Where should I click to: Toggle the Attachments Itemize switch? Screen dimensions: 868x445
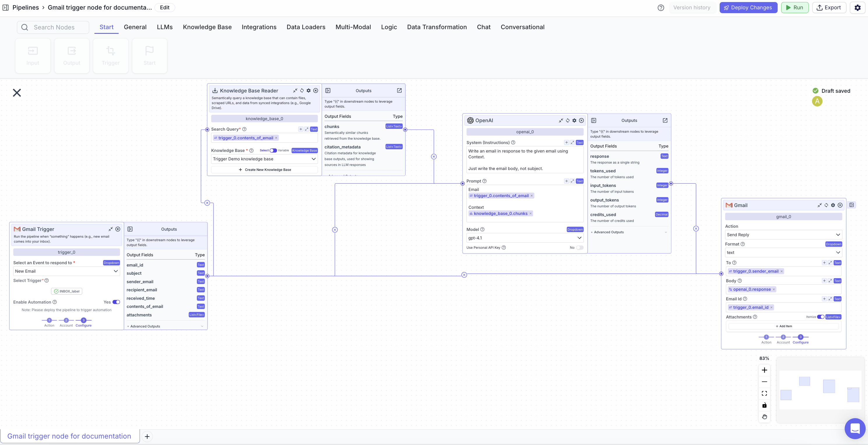(821, 317)
